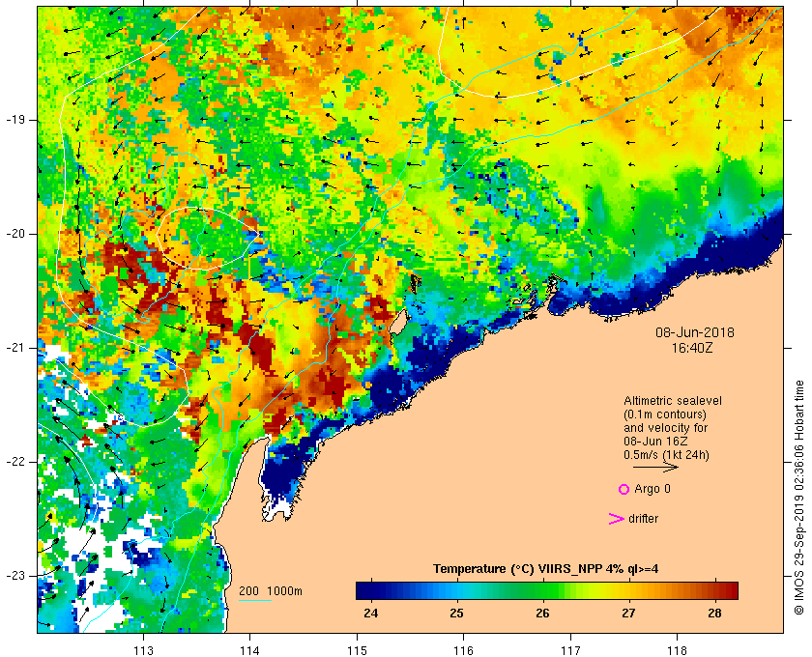
Task: Click longitude axis label 115
Action: 357,651
